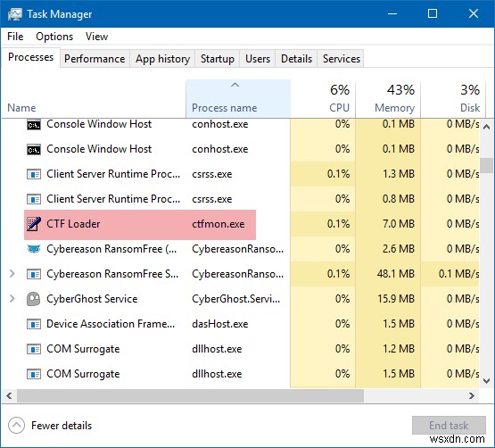The image size is (495, 448).
Task: Click the Task Manager title bar icon
Action: tap(15, 14)
